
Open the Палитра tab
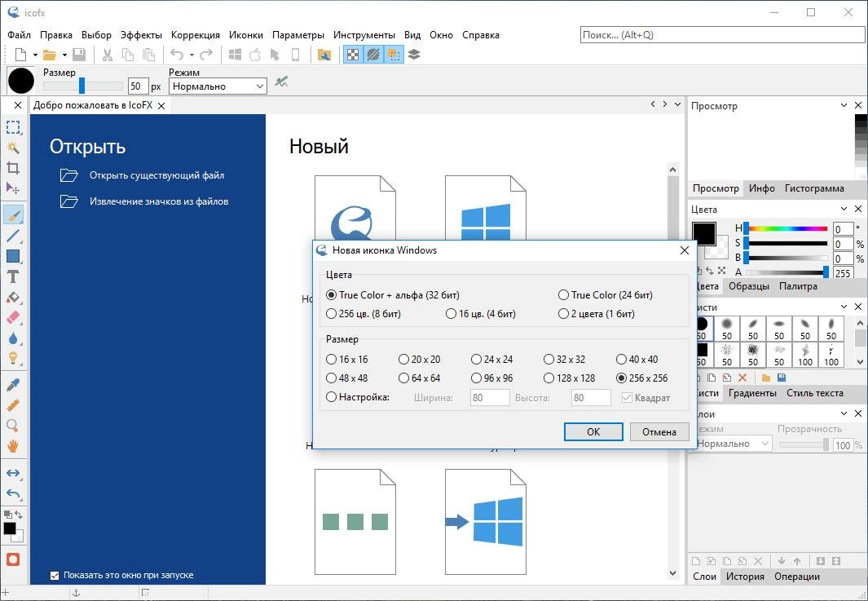coord(798,286)
